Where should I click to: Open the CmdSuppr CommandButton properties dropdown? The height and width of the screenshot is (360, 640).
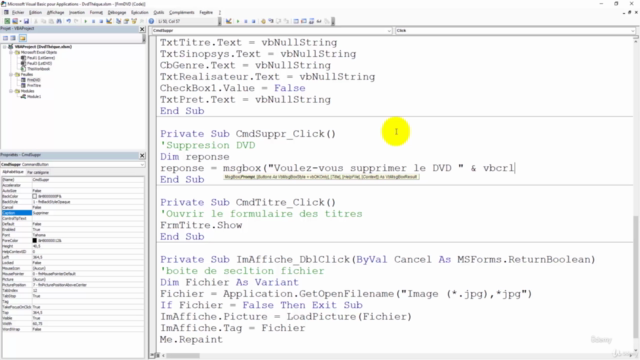coord(142,164)
